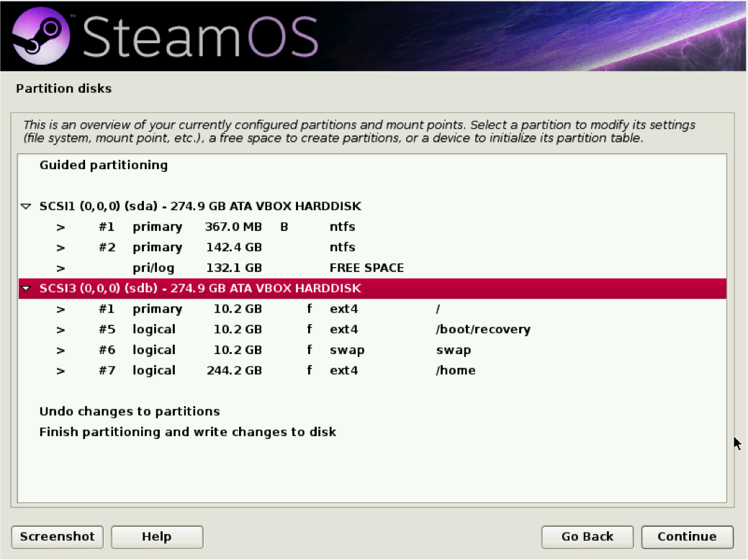Collapse the SCSI1 (sda) disk entry
Viewport: 748px width, 560px height.
coord(25,206)
